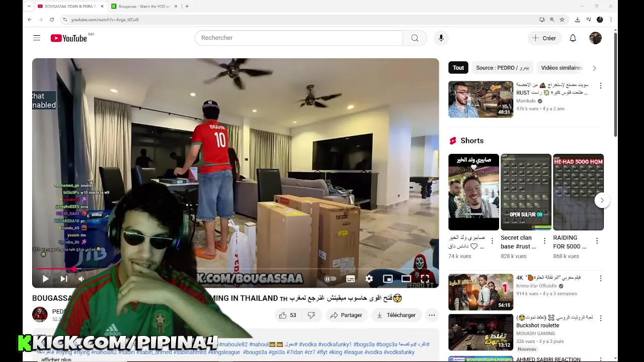The height and width of the screenshot is (362, 644).
Task: Open Chrome media controls icon
Action: tap(588, 20)
